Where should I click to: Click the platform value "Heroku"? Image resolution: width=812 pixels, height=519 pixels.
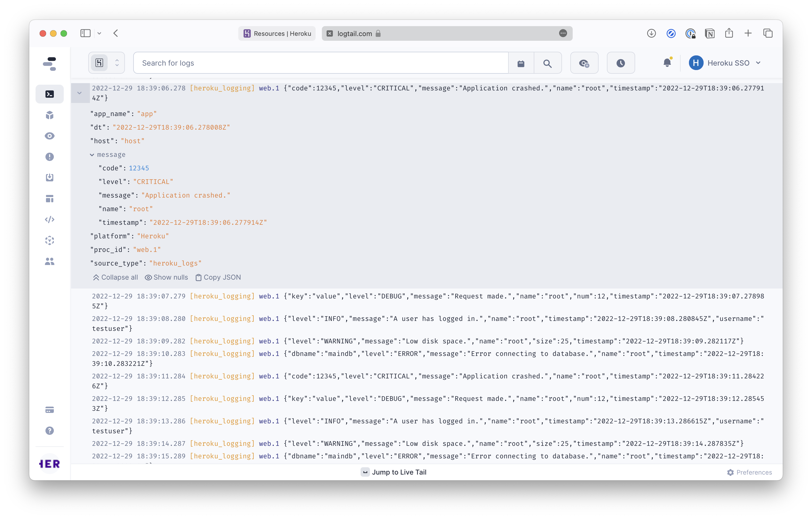(x=153, y=236)
